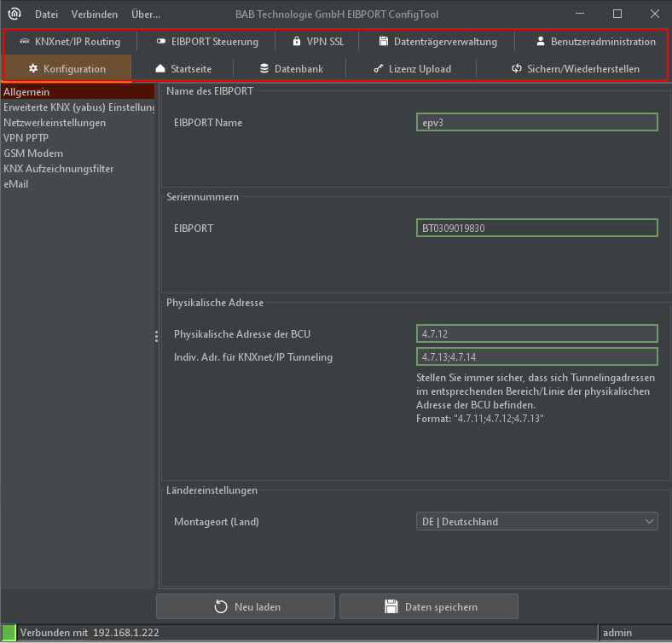Expand the Montageort (Land) dropdown
Screen dimensions: 672x643
tap(536, 521)
